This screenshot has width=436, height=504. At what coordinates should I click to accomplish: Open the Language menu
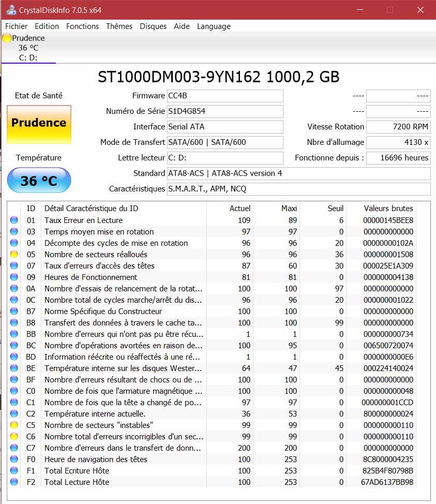214,26
